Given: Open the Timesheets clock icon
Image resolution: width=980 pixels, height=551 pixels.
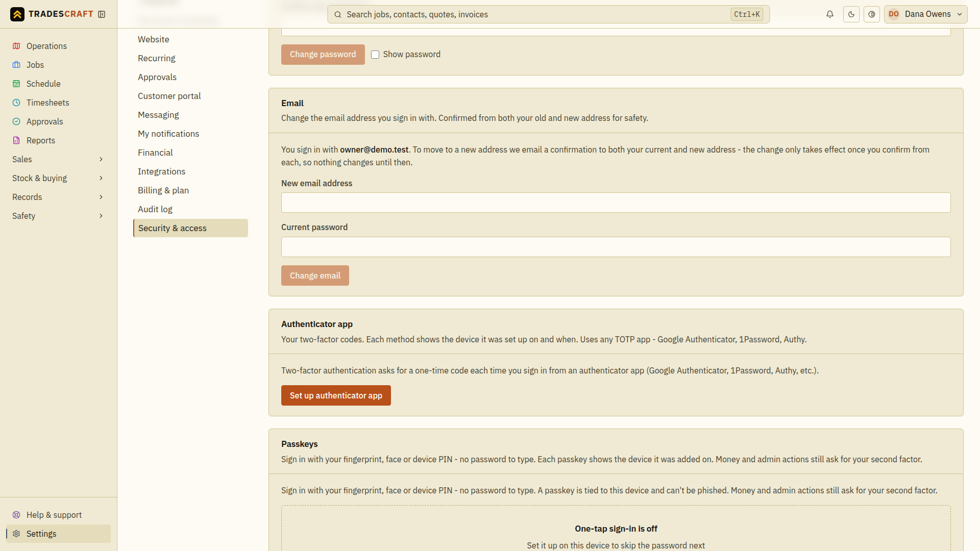Looking at the screenshot, I should [16, 103].
